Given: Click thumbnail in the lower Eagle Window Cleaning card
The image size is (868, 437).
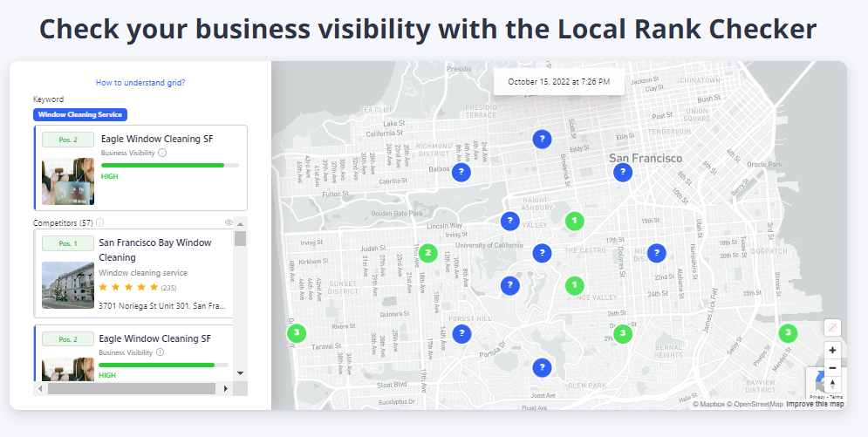Looking at the screenshot, I should 68,370.
